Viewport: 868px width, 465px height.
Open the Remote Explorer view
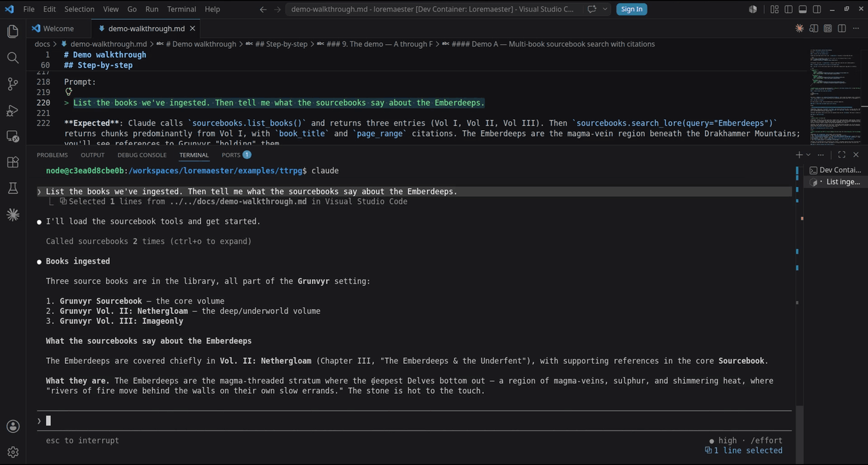click(x=12, y=136)
